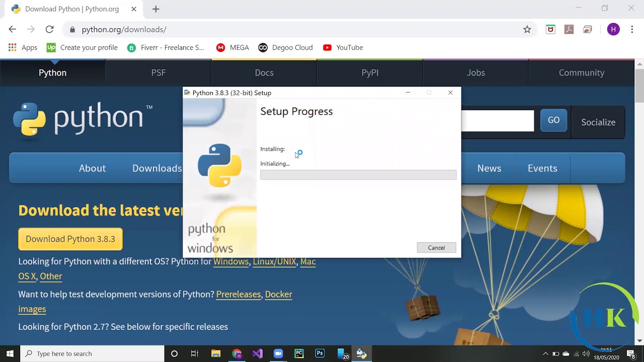Open the Prereleases link

coord(238,294)
